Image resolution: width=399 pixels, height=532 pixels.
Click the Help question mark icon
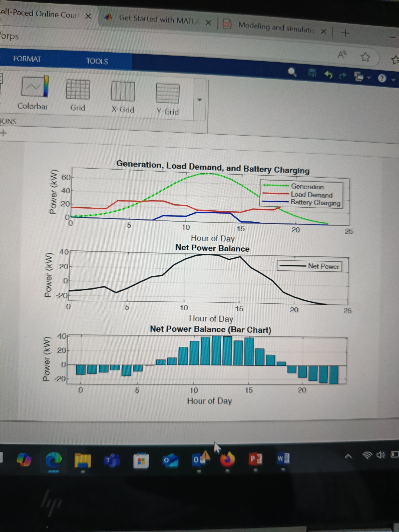click(382, 78)
